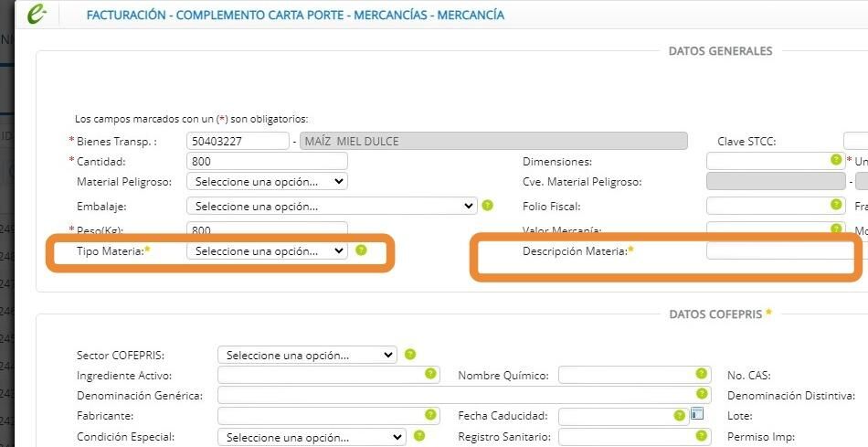Click the Cantidad input field
This screenshot has height=447, width=868.
267,161
